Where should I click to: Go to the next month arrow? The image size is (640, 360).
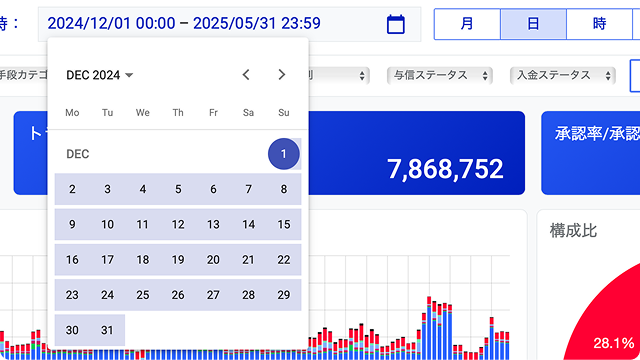tap(281, 75)
